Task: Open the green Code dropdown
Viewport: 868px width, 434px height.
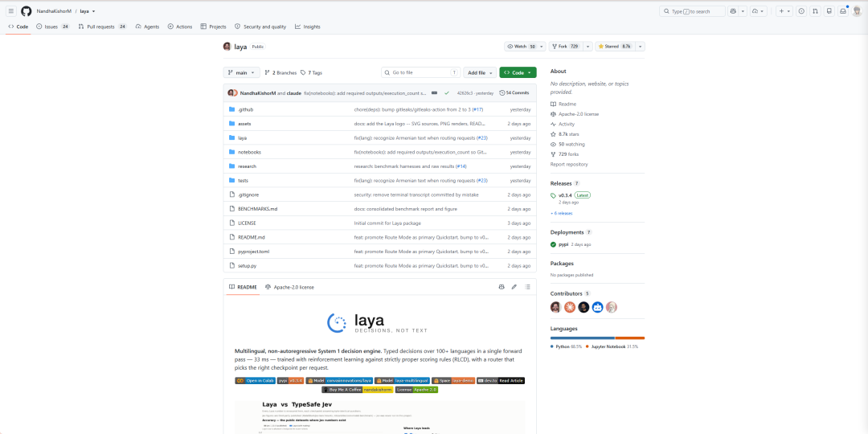Action: point(518,72)
